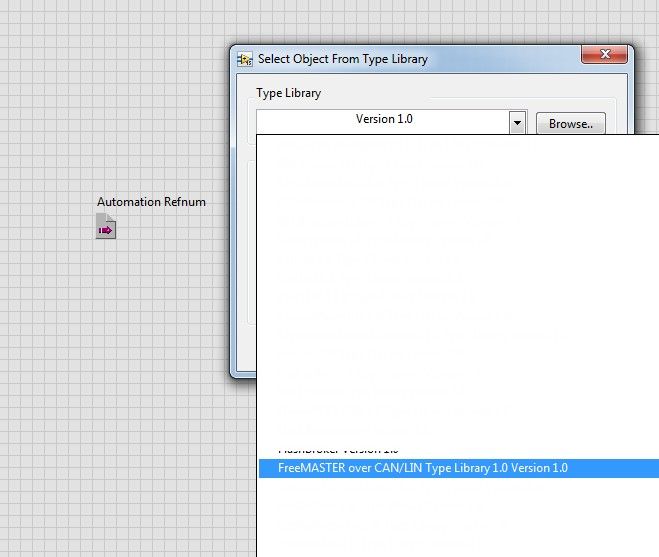Viewport: 659px width, 557px height.
Task: Click the Browse.. button
Action: (571, 124)
